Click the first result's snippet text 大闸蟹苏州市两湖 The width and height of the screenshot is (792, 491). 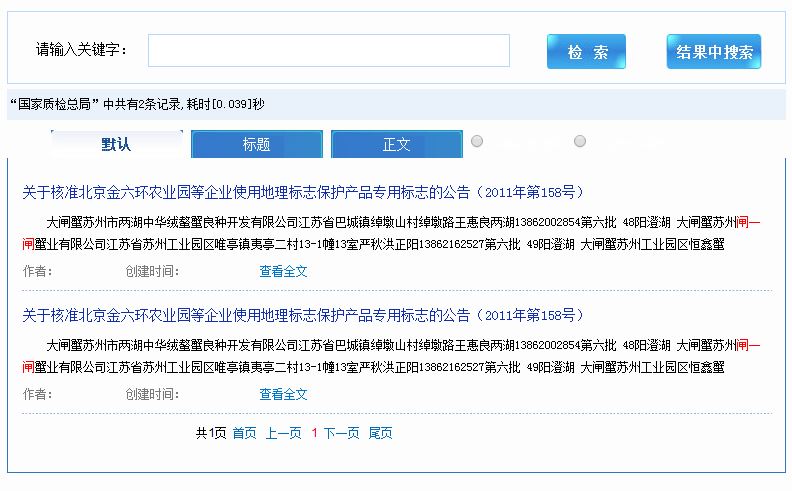(94, 222)
